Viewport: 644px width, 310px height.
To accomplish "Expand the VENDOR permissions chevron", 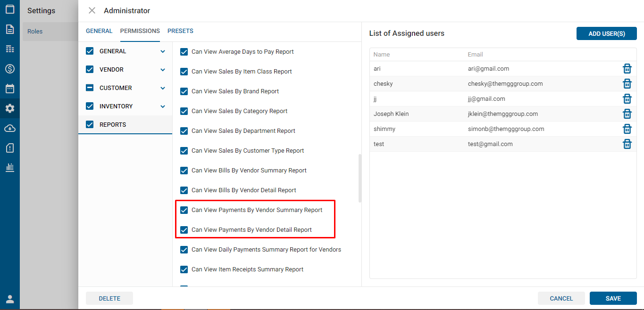I will 163,70.
